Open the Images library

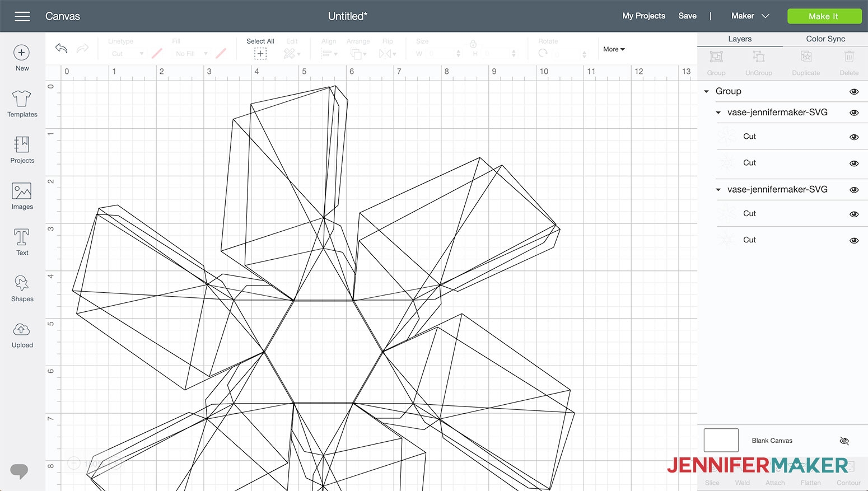click(x=22, y=192)
